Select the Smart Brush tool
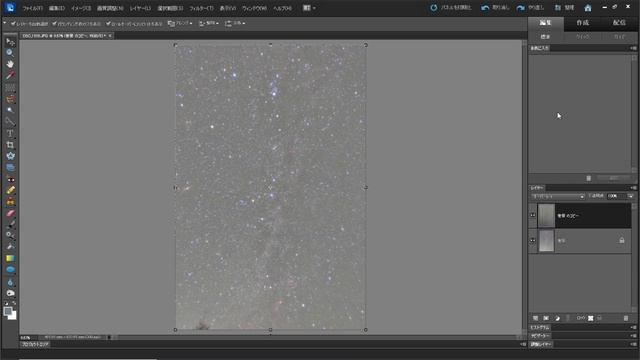The height and width of the screenshot is (360, 640). [x=10, y=236]
